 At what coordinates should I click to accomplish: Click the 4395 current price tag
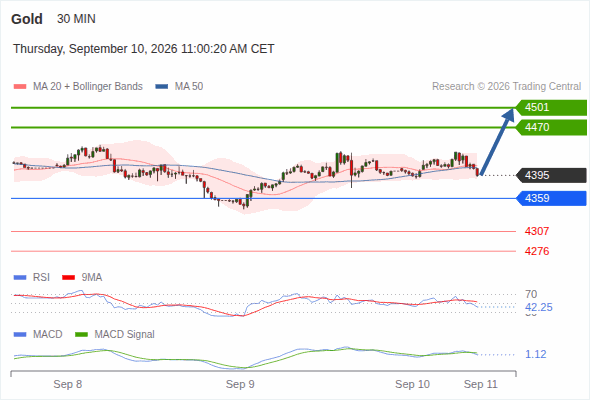point(551,175)
